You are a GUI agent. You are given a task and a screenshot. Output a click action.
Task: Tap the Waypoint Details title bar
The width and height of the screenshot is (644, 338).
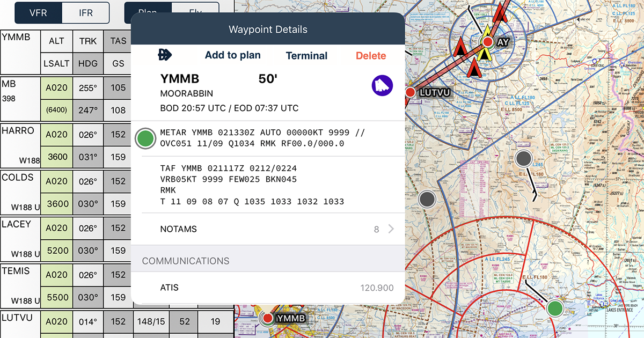[x=268, y=29]
